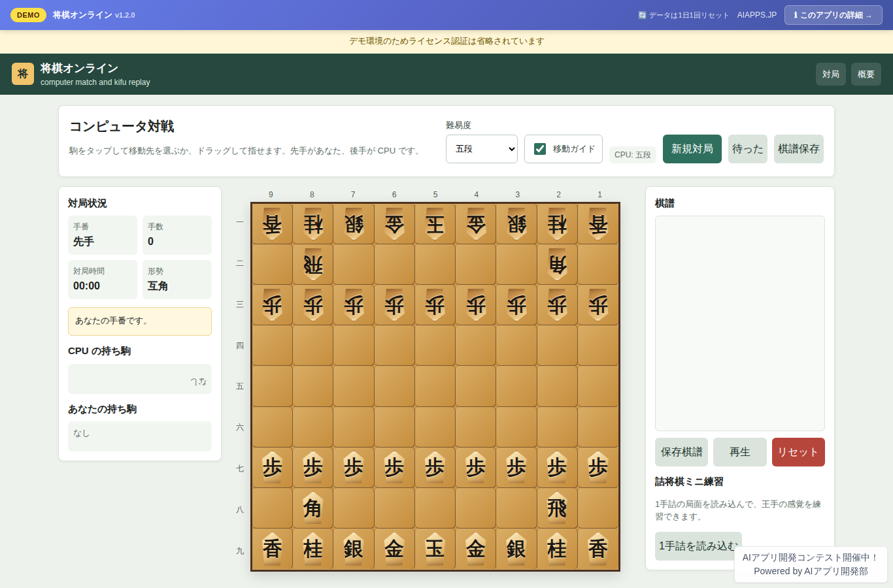Screen dimensions: 893x588
Task: Select your pawn on file 9
Action: [273, 468]
